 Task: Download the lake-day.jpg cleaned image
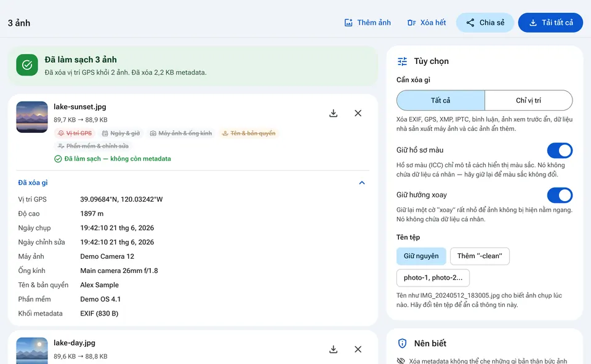[333, 349]
